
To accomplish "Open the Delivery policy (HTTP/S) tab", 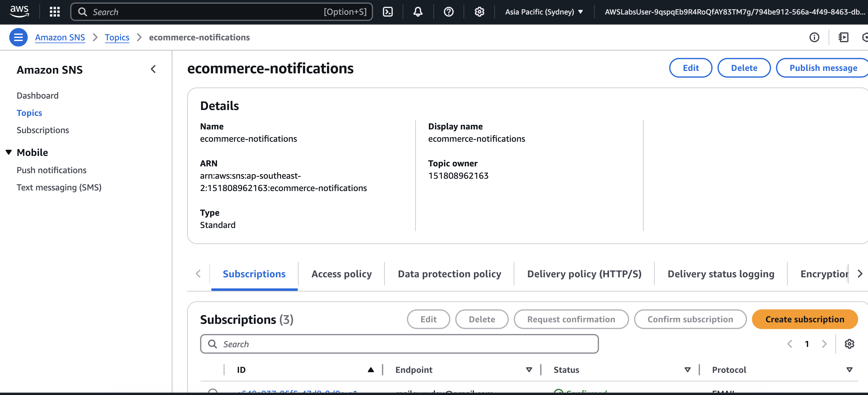I will [584, 274].
